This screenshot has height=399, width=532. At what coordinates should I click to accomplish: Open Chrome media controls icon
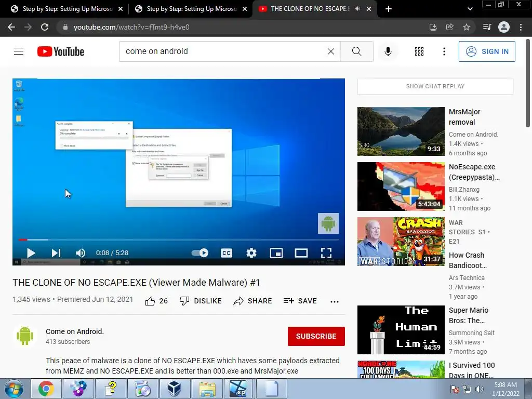point(487,27)
